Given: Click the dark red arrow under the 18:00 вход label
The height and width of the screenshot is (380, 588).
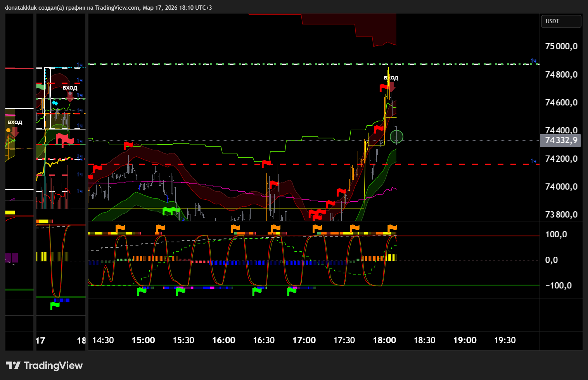Looking at the screenshot, I should pos(391,87).
